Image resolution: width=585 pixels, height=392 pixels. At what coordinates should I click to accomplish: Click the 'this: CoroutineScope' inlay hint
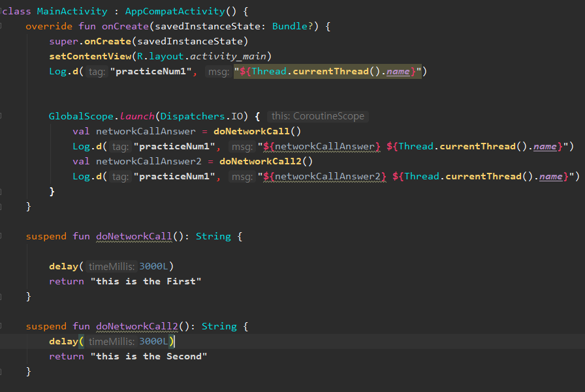point(318,116)
